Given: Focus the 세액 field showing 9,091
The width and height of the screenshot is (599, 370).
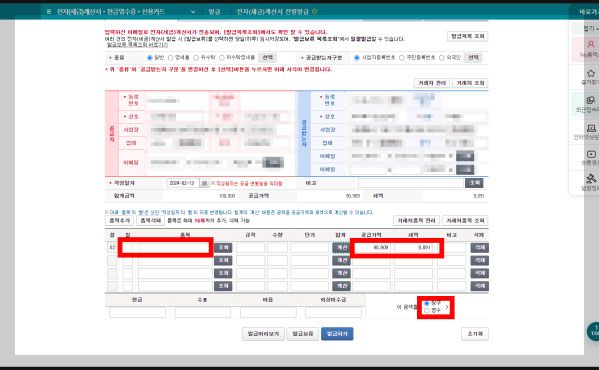Looking at the screenshot, I should click(x=413, y=248).
